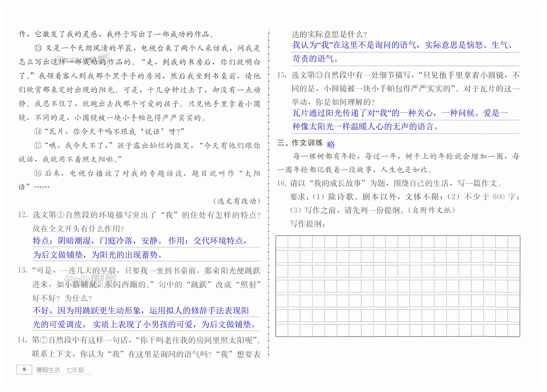Screen dimensions: 547x392
Task: Click the blue answer 略 beside 作文训练
Action: click(x=331, y=145)
